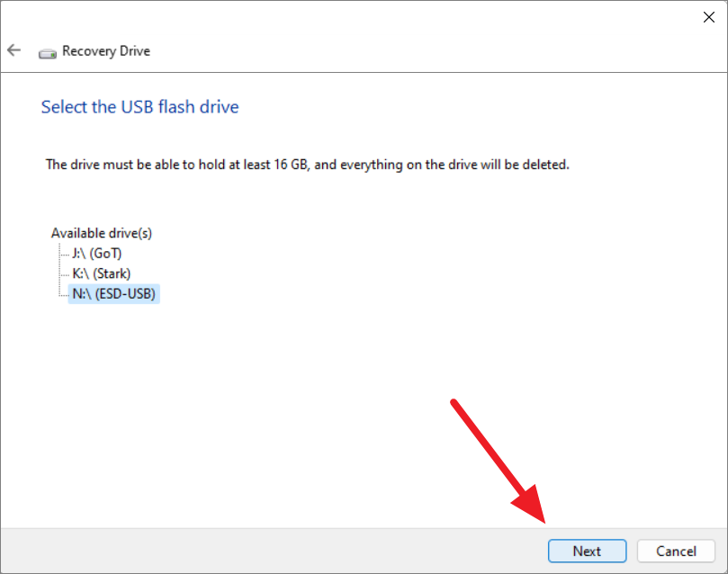Click the Select the USB flash drive heading
This screenshot has width=728, height=574.
[x=139, y=107]
